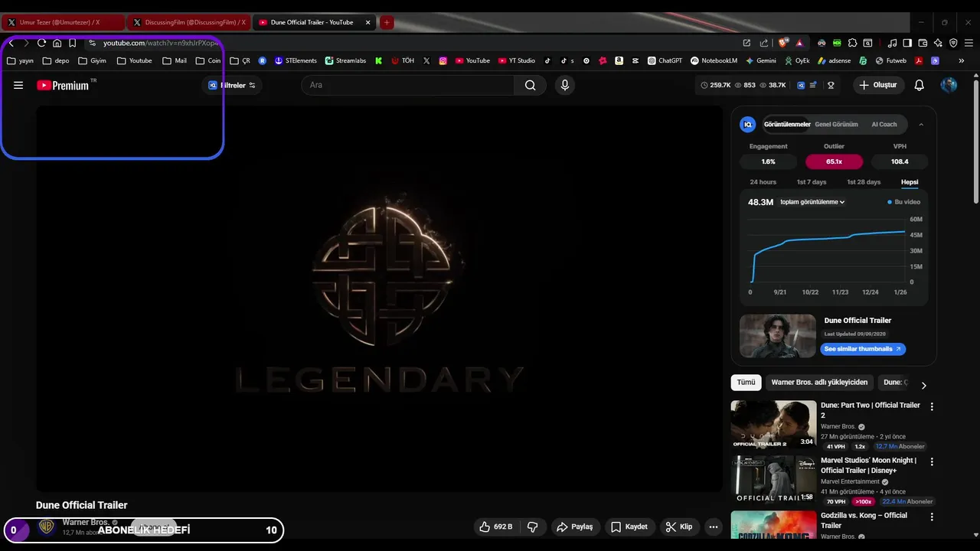Open Instagram bookmark icon
The width and height of the screenshot is (980, 551).
[x=443, y=60]
